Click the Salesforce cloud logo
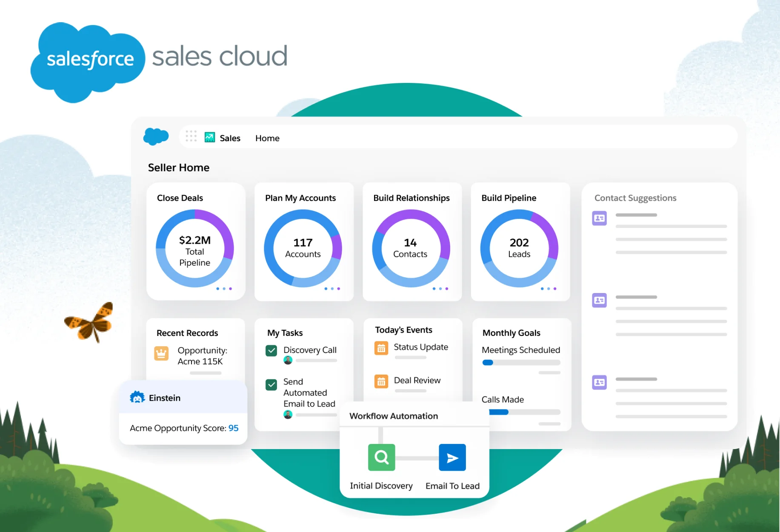The width and height of the screenshot is (780, 532). coord(156,136)
